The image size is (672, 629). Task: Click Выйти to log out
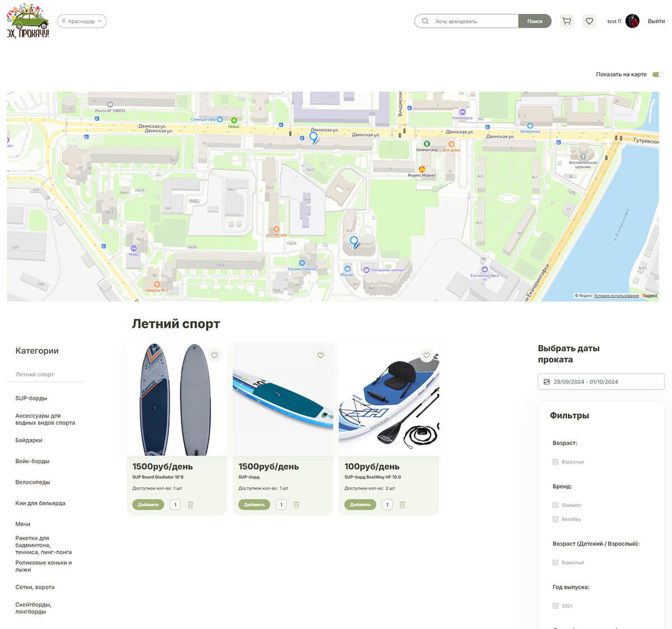(x=656, y=21)
